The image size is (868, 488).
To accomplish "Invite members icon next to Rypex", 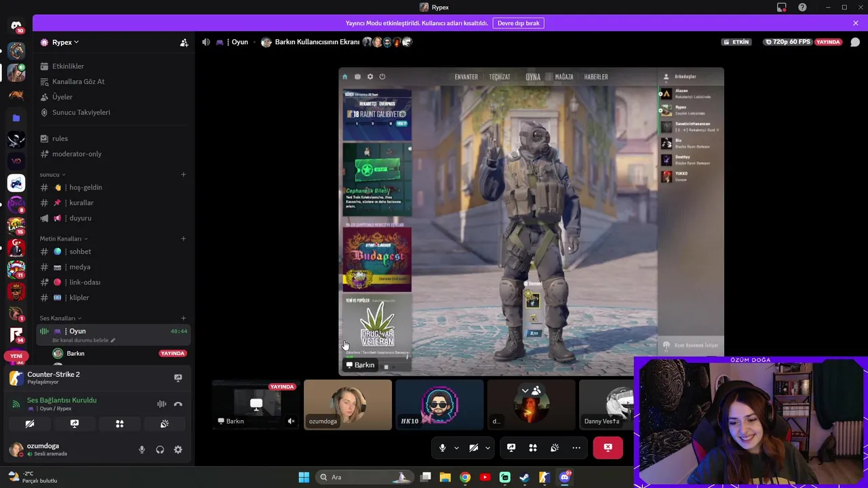I will click(x=184, y=42).
